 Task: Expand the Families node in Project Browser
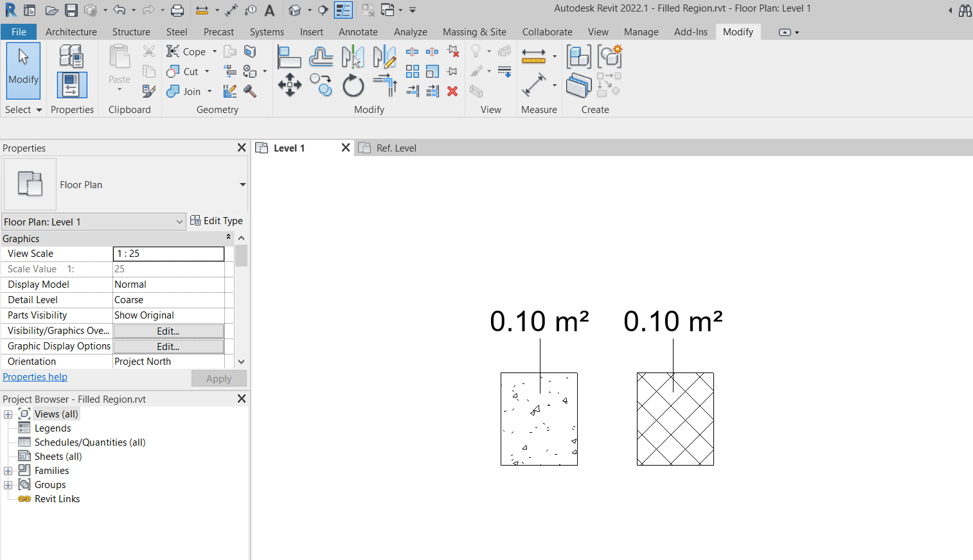(x=8, y=470)
